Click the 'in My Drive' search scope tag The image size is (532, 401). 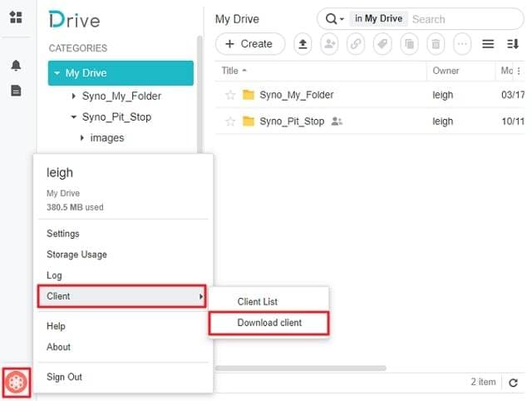(379, 18)
